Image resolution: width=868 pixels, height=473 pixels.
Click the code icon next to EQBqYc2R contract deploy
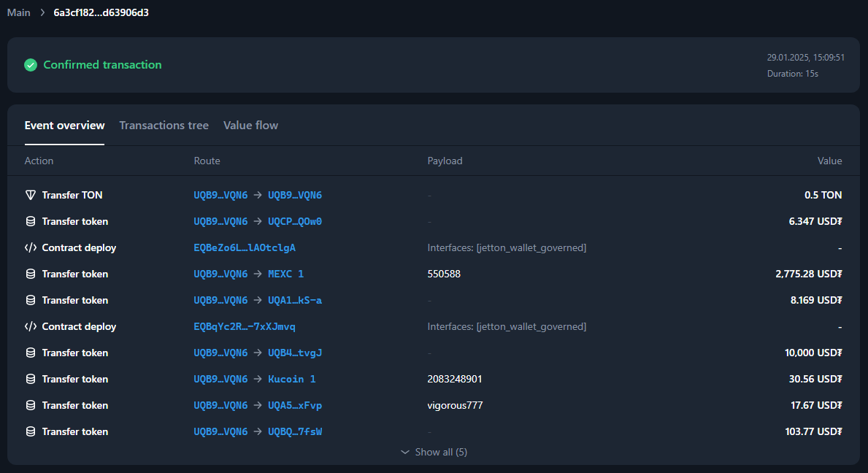[31, 326]
